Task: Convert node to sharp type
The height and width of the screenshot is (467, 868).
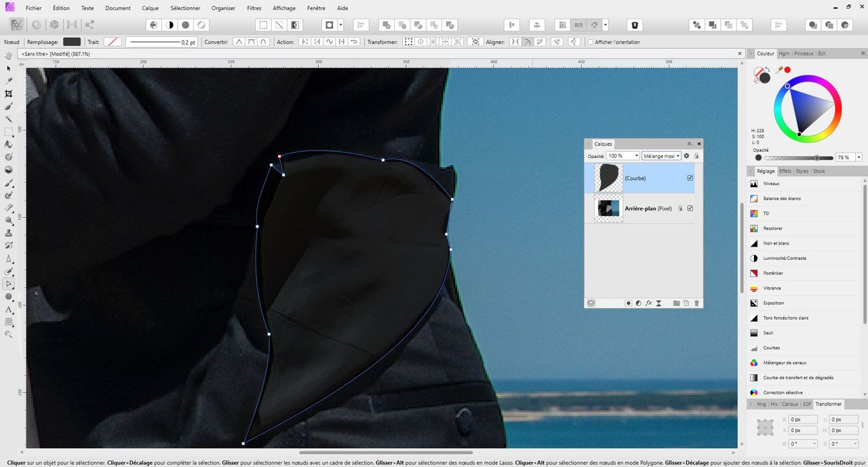Action: (x=239, y=42)
